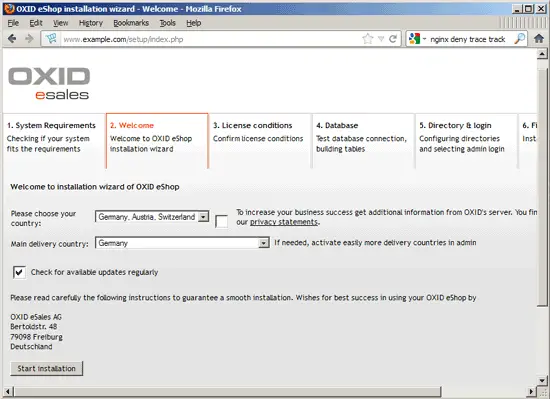
Task: Click the Start installation button
Action: pos(47,368)
